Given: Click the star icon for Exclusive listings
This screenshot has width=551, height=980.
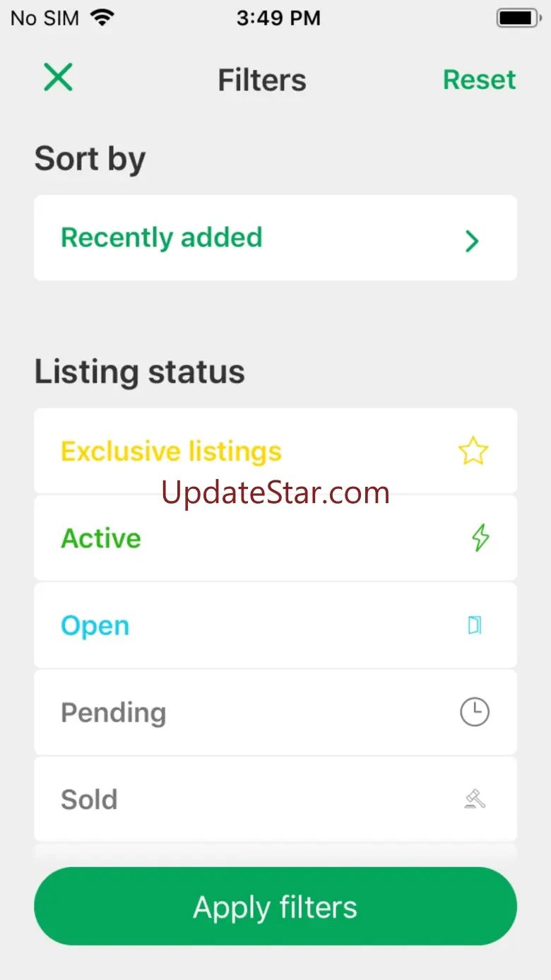Looking at the screenshot, I should tap(473, 451).
